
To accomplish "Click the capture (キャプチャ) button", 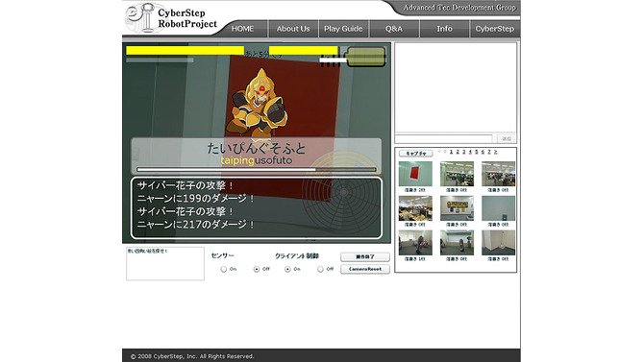I will (x=415, y=153).
